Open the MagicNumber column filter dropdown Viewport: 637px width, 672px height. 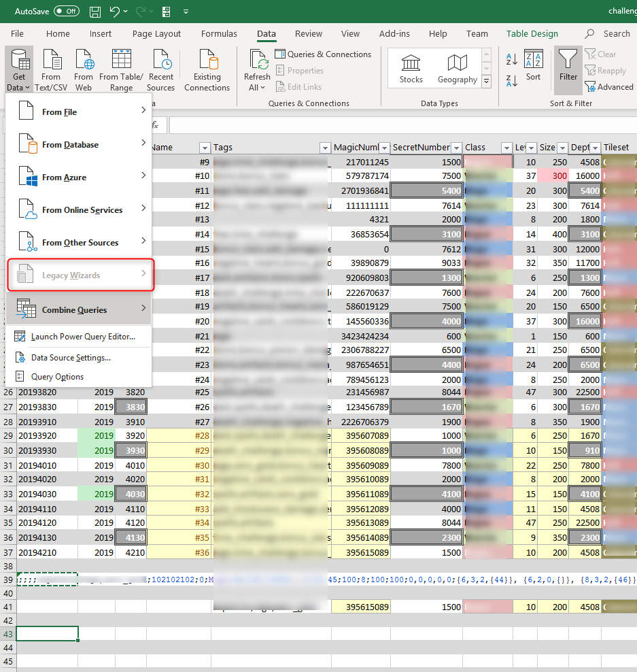384,148
